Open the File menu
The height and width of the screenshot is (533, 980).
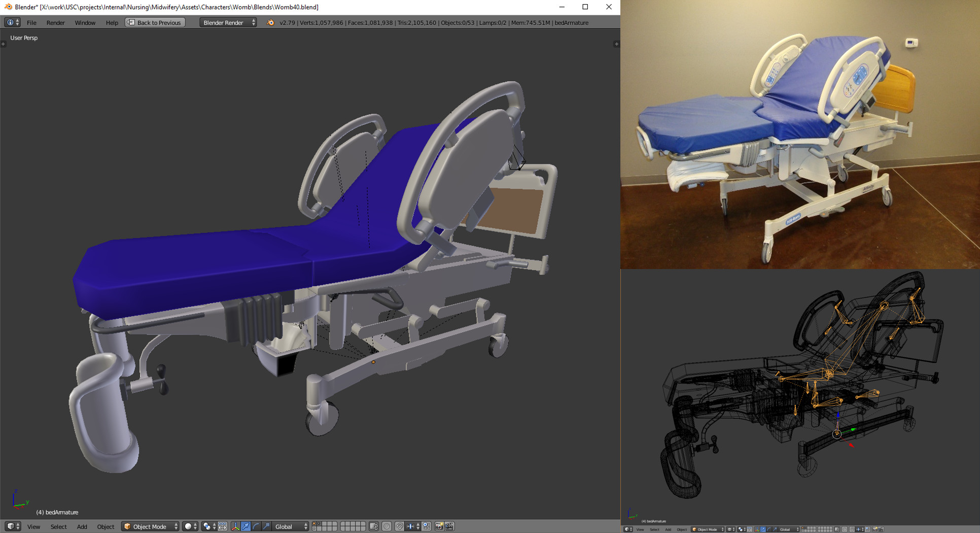click(x=31, y=22)
